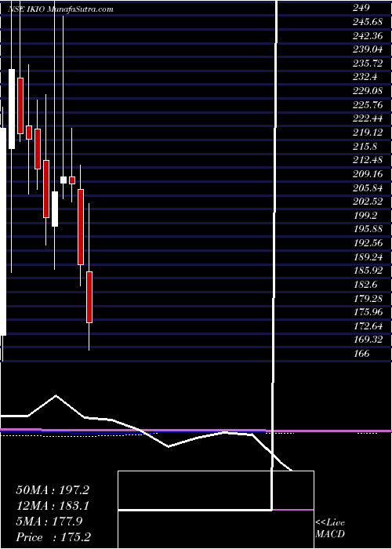
Task: Click the 192.56 price axis label
Action: (x=368, y=243)
